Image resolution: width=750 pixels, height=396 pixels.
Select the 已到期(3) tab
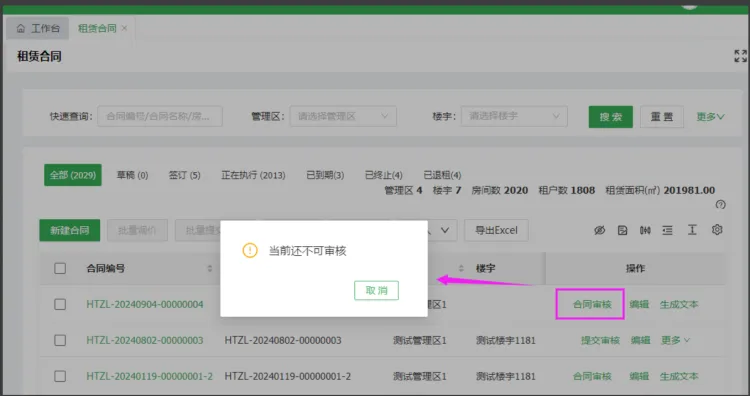(x=325, y=175)
